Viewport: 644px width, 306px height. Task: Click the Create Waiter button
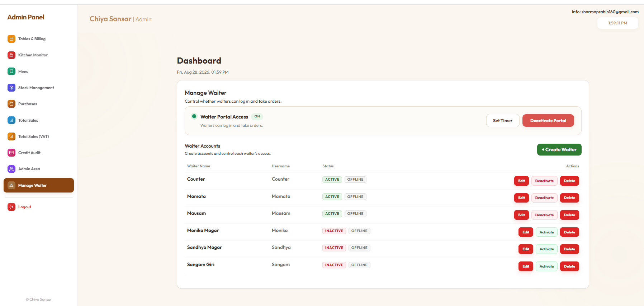559,150
